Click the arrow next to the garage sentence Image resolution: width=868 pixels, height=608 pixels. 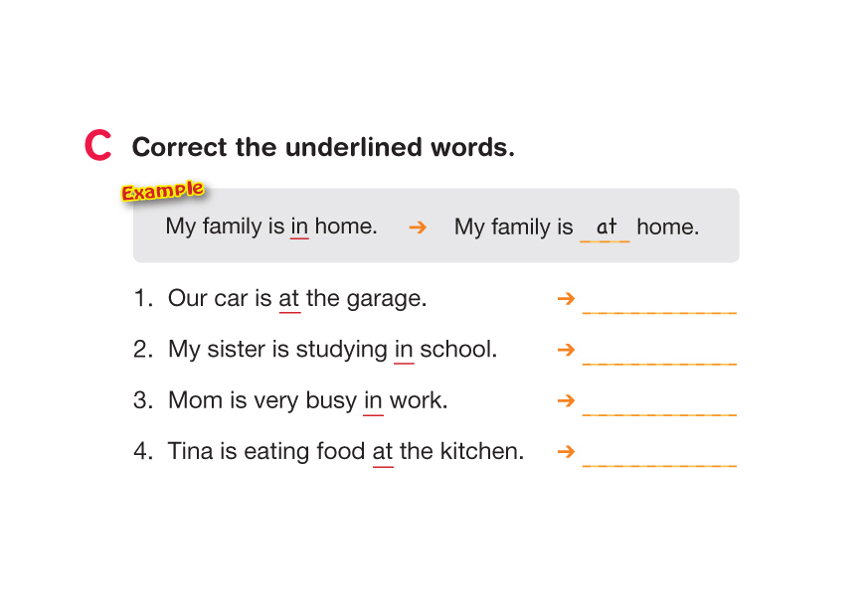tap(566, 298)
